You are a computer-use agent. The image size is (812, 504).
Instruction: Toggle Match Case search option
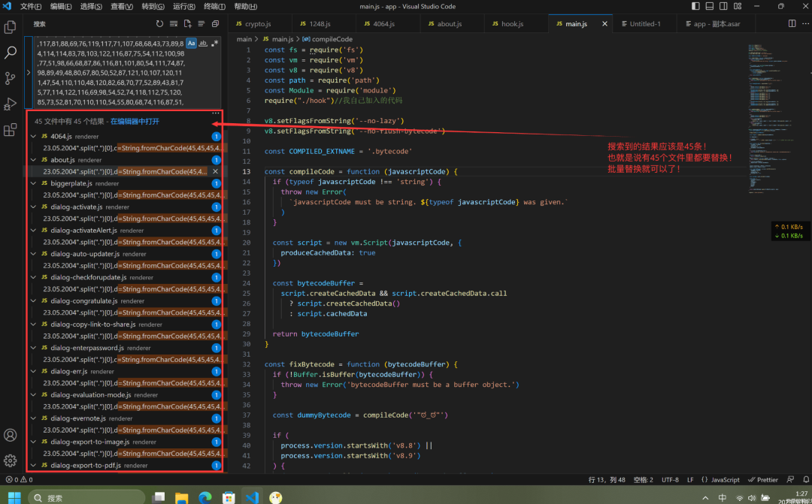tap(191, 44)
